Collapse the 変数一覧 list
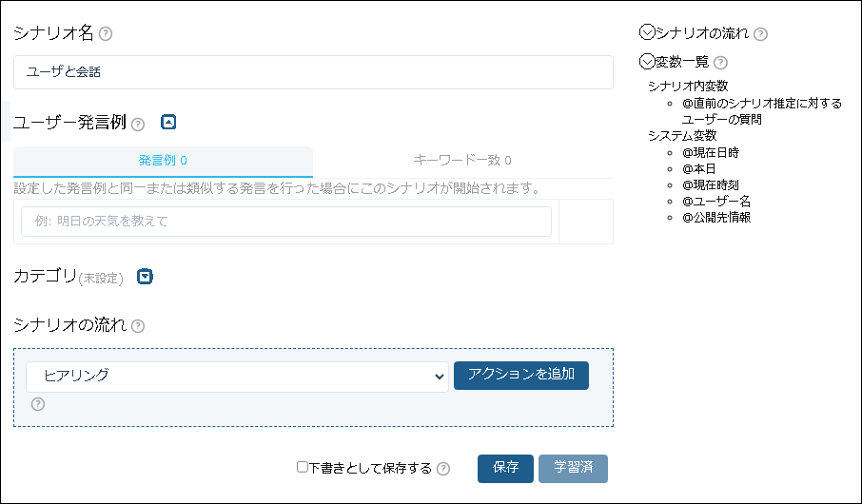862x504 pixels. [648, 62]
